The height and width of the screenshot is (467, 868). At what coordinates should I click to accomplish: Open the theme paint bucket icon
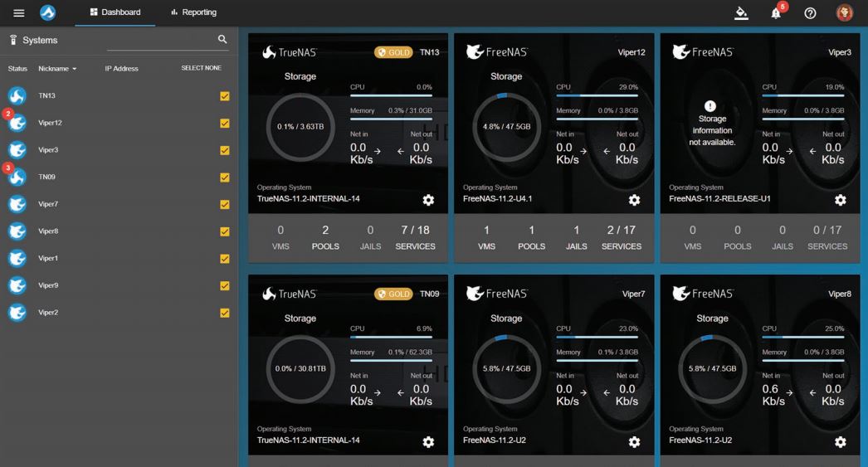[x=741, y=12]
